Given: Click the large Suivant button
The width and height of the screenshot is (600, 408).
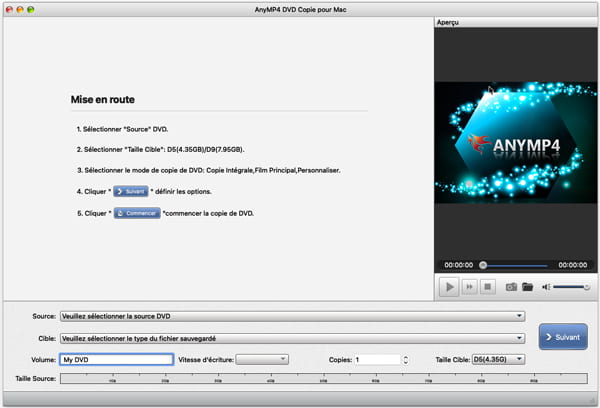Looking at the screenshot, I should tap(563, 337).
